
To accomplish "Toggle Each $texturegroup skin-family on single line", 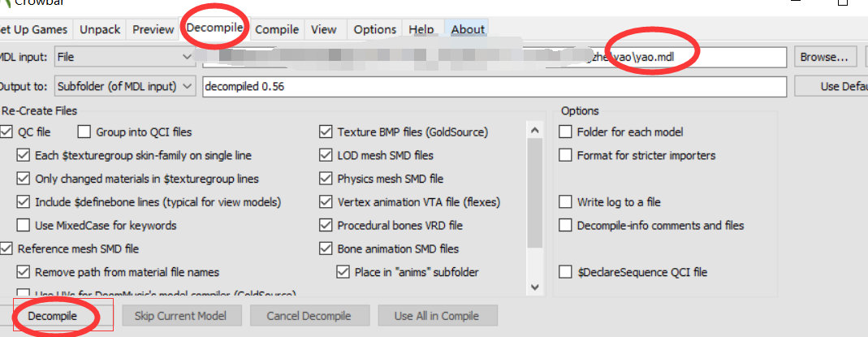I will pyautogui.click(x=24, y=155).
